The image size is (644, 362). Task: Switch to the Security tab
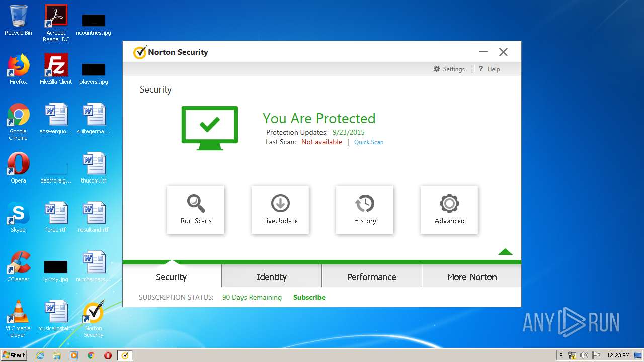click(x=171, y=277)
